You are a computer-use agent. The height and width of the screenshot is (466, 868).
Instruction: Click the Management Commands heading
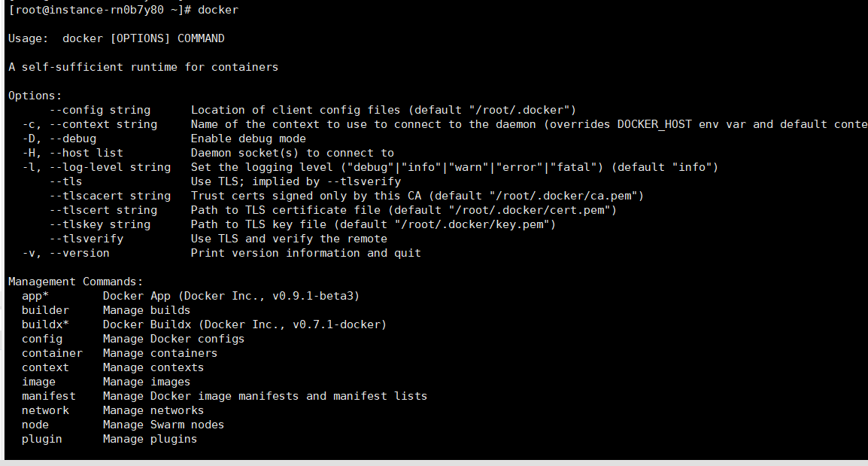pos(76,282)
